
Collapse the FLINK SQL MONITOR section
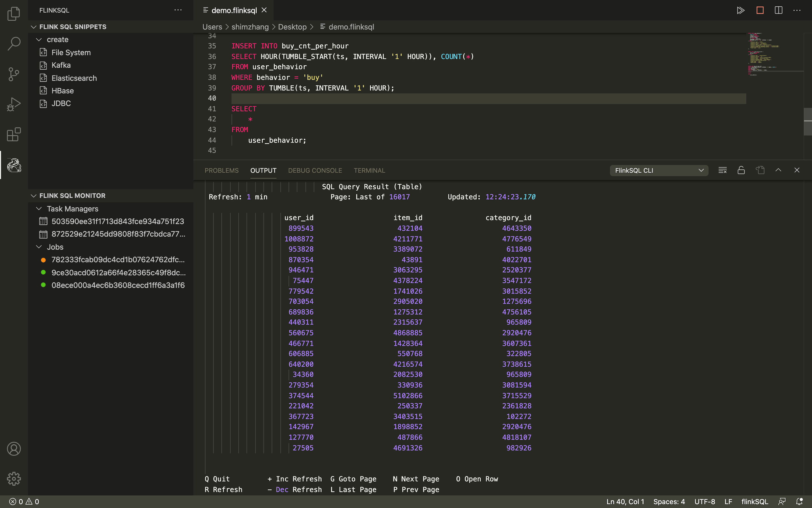pos(111,196)
